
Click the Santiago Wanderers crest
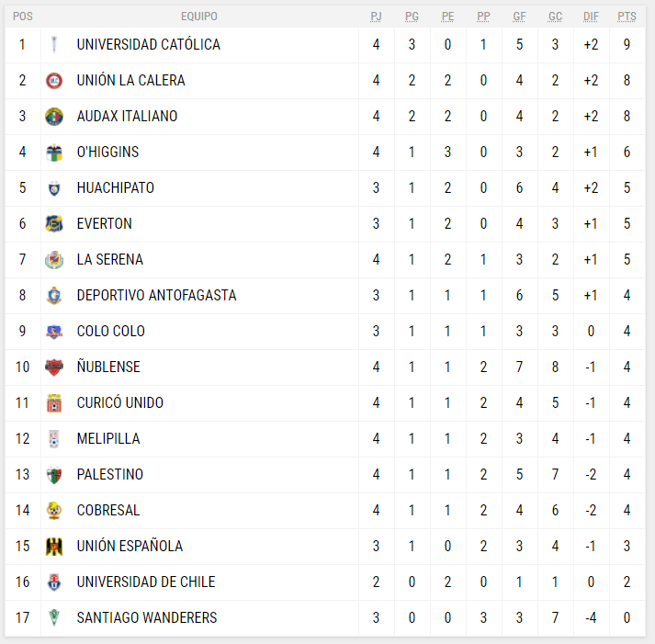[54, 617]
